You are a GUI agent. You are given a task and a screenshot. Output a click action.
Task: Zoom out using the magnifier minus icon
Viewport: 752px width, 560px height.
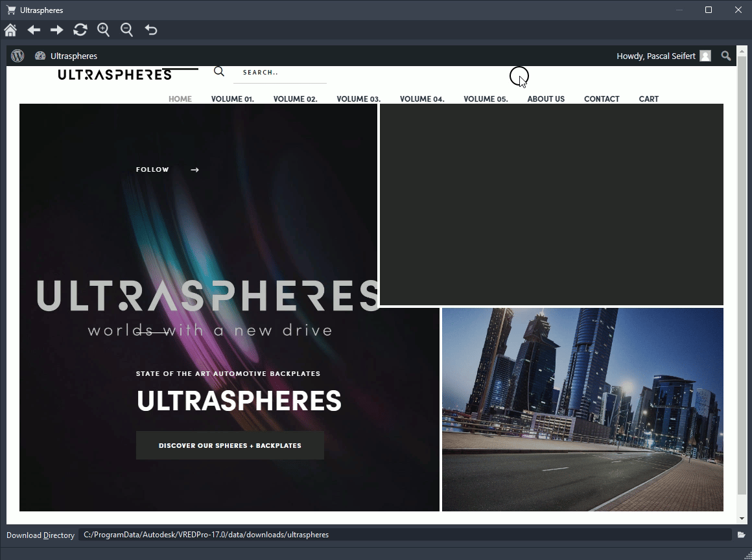click(126, 30)
